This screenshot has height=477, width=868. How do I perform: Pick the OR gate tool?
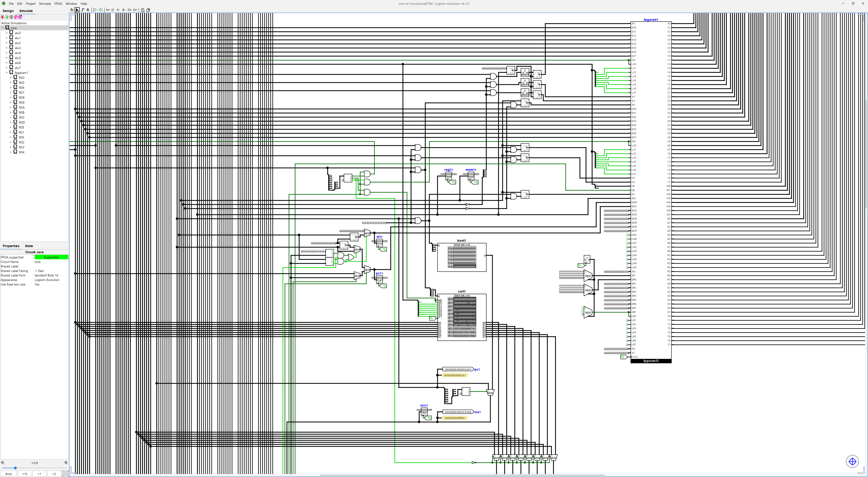[118, 10]
